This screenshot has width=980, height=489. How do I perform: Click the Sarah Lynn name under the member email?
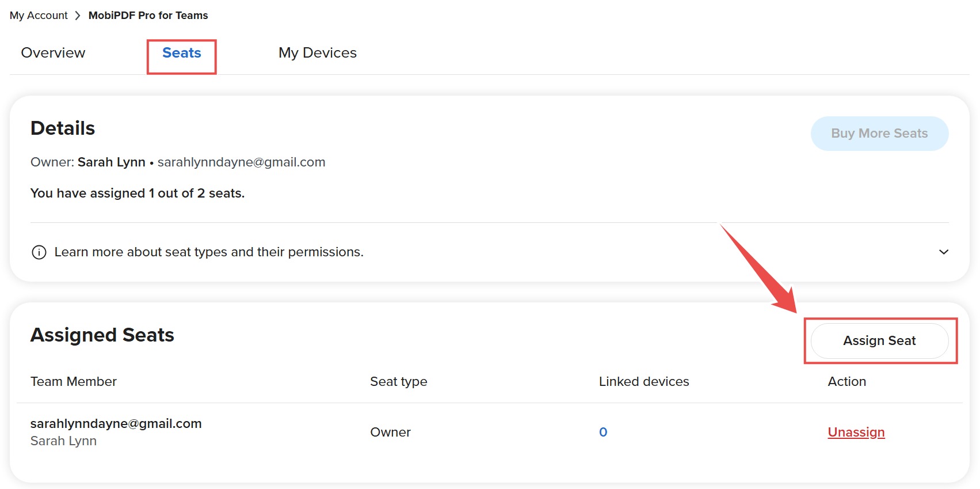point(63,441)
